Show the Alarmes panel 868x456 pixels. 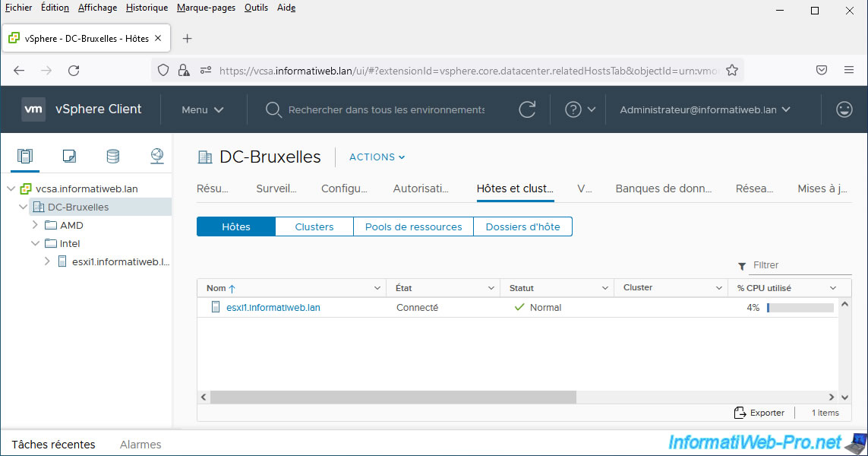tap(140, 445)
